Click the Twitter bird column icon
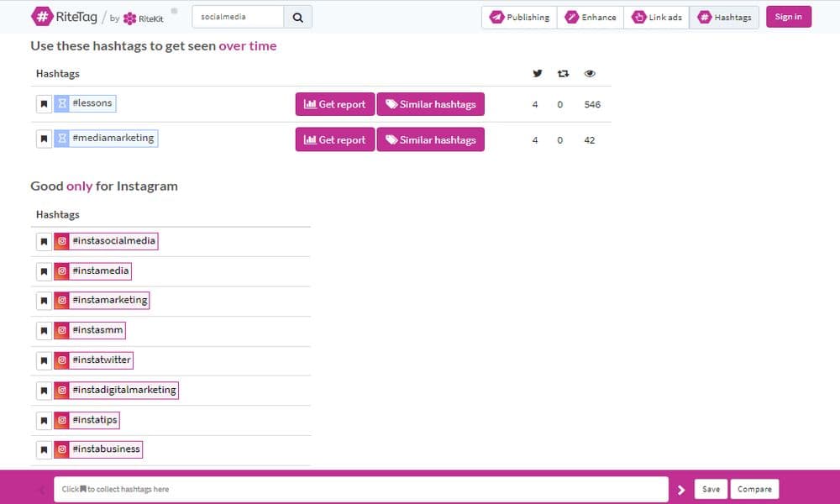Screen dimensions: 840x504 [x=538, y=73]
